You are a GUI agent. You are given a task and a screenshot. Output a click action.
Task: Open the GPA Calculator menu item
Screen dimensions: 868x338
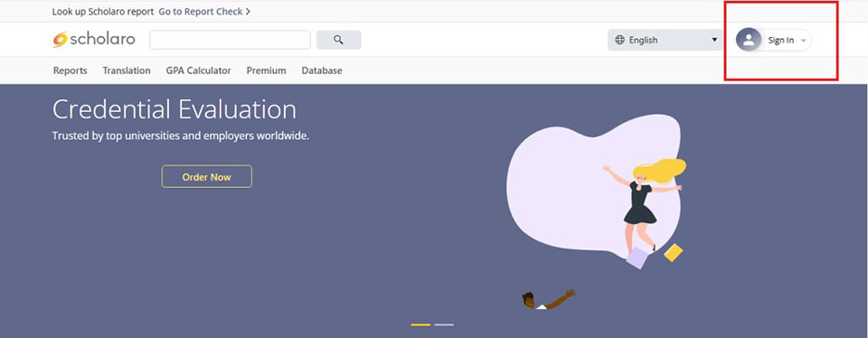(198, 70)
